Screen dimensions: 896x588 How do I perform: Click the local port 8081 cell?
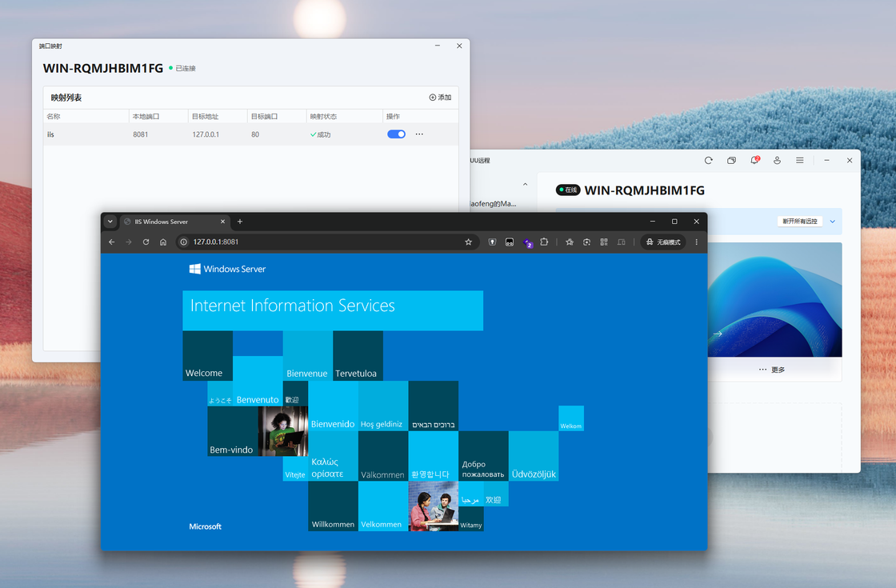[x=141, y=135]
